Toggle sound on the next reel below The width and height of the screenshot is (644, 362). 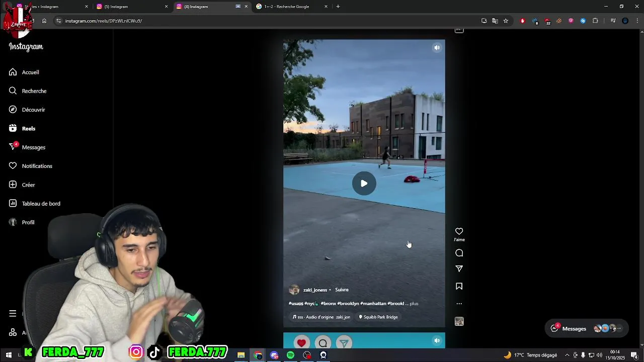[x=437, y=340]
